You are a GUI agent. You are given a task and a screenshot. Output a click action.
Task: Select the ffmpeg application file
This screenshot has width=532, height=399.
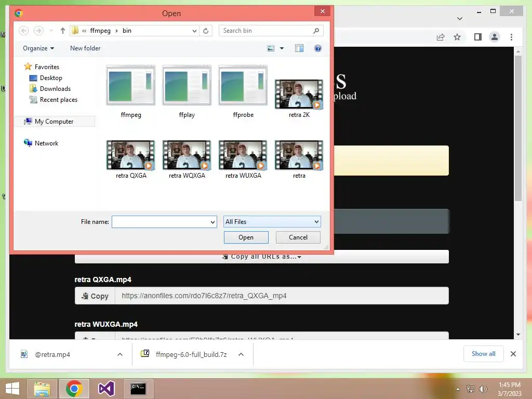point(130,91)
